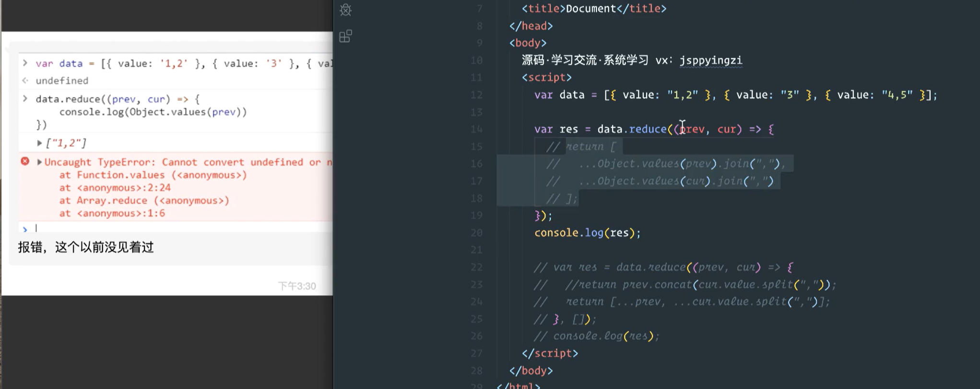The height and width of the screenshot is (389, 980).
Task: Expand the Uncaught TypeError stack trace
Action: (39, 162)
